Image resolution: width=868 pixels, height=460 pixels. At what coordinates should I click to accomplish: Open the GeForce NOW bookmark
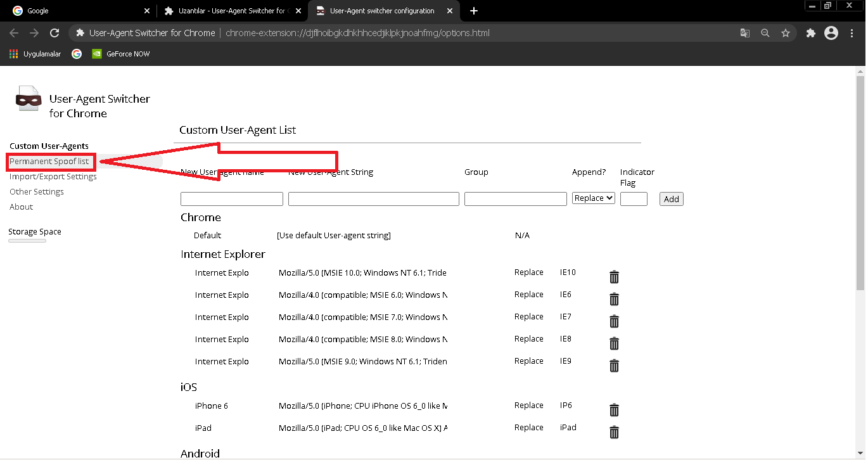click(x=121, y=54)
